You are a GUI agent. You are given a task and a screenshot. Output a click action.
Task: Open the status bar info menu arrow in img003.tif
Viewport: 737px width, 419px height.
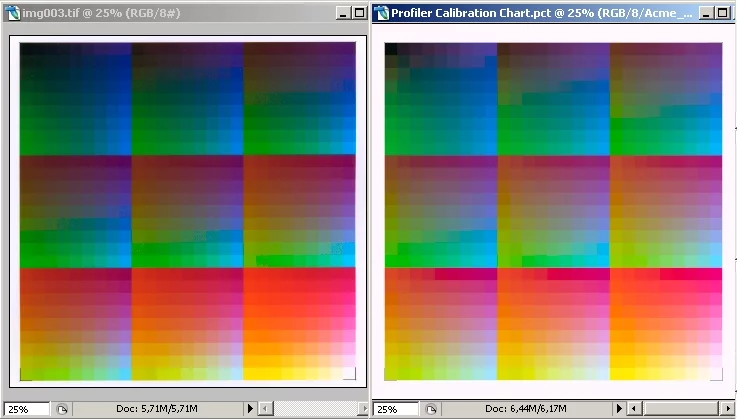coord(251,409)
